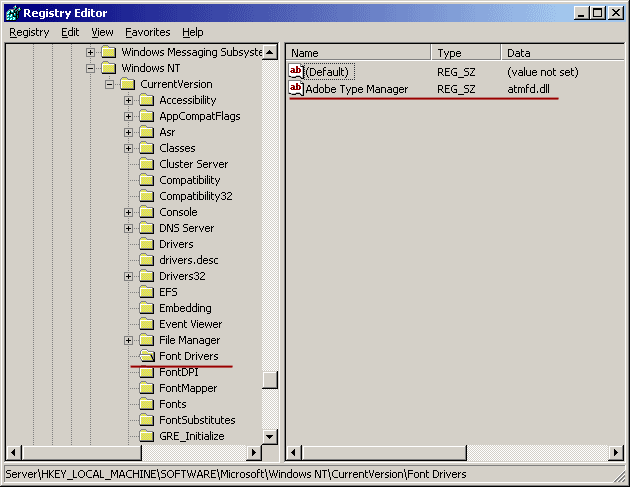
Task: Collapse the CurrentVersion key
Action: pyautogui.click(x=109, y=84)
